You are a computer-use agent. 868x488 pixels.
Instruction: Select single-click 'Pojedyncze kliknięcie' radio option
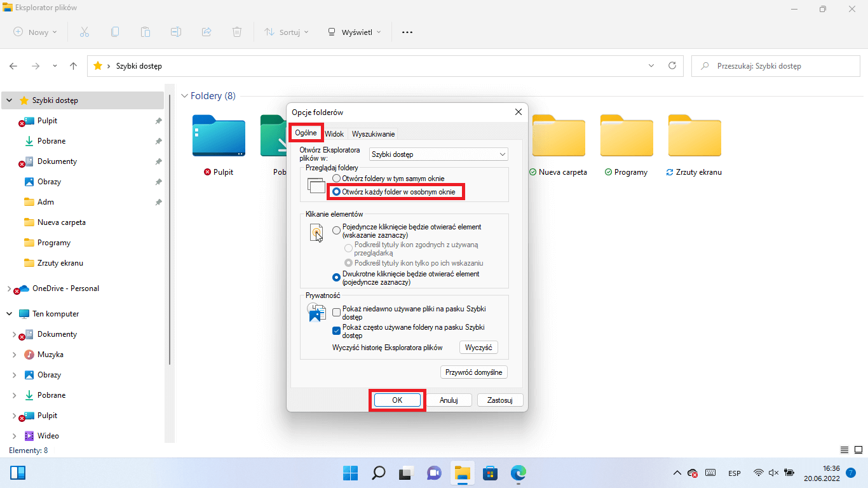337,231
